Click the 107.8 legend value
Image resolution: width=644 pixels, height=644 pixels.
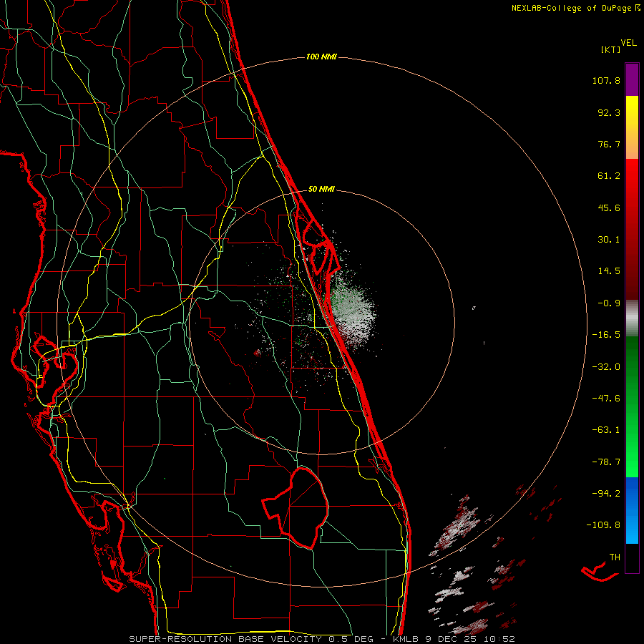coord(606,80)
